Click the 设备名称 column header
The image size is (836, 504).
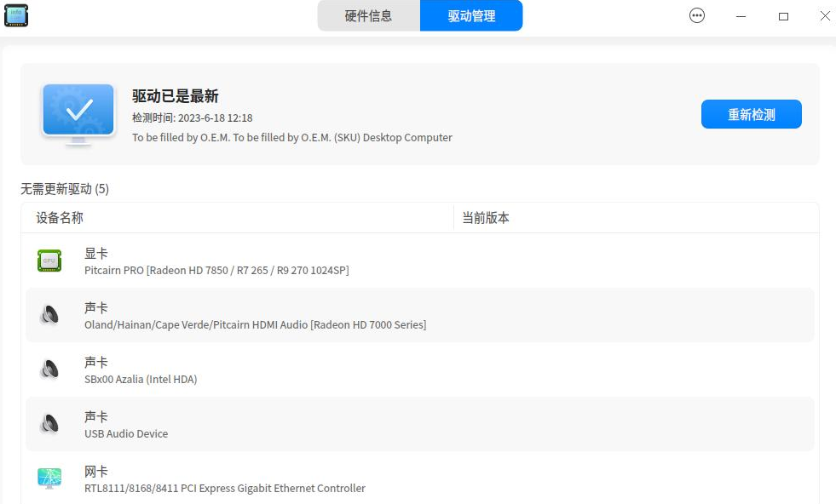point(61,218)
